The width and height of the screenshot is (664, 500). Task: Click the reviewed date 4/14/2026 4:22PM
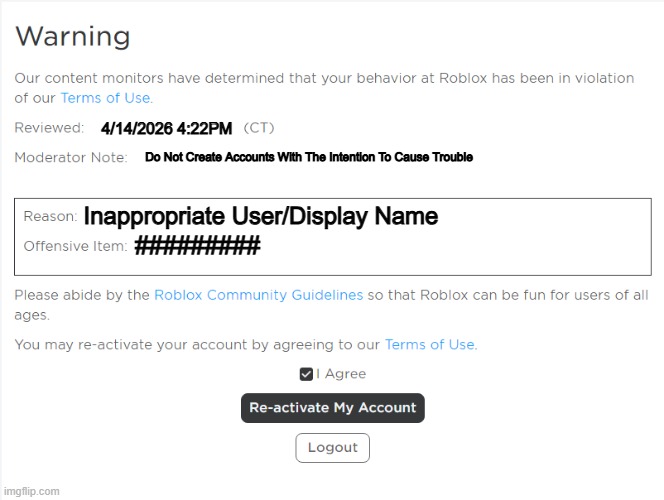coord(166,128)
